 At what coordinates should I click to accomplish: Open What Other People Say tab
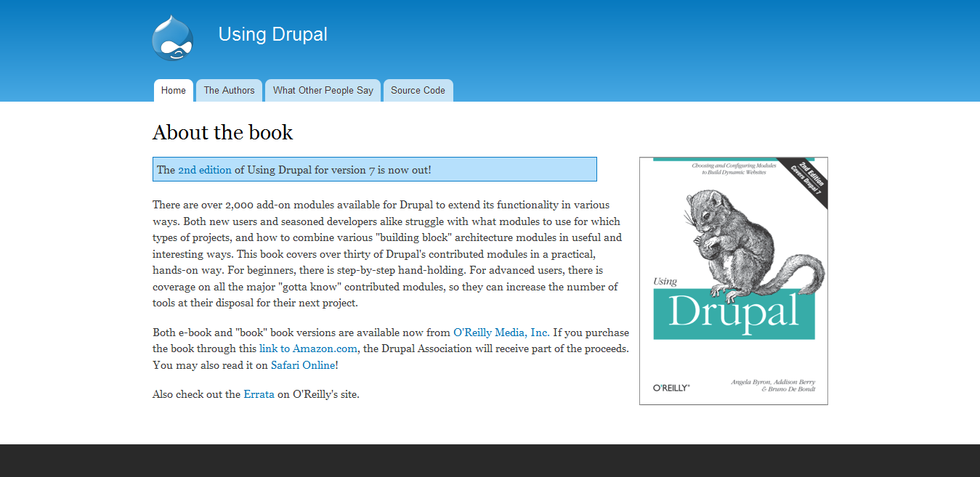(x=323, y=91)
